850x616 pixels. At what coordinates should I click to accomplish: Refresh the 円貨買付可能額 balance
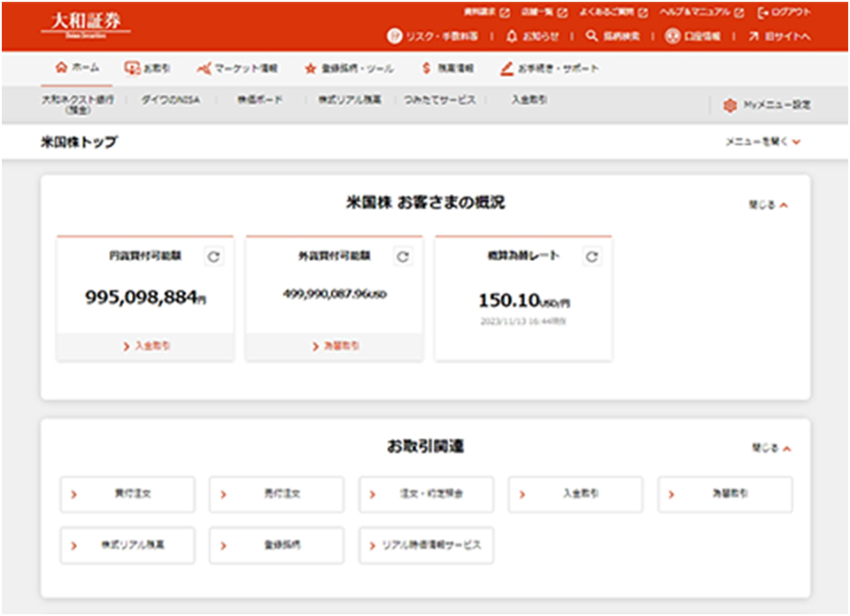[x=214, y=257]
